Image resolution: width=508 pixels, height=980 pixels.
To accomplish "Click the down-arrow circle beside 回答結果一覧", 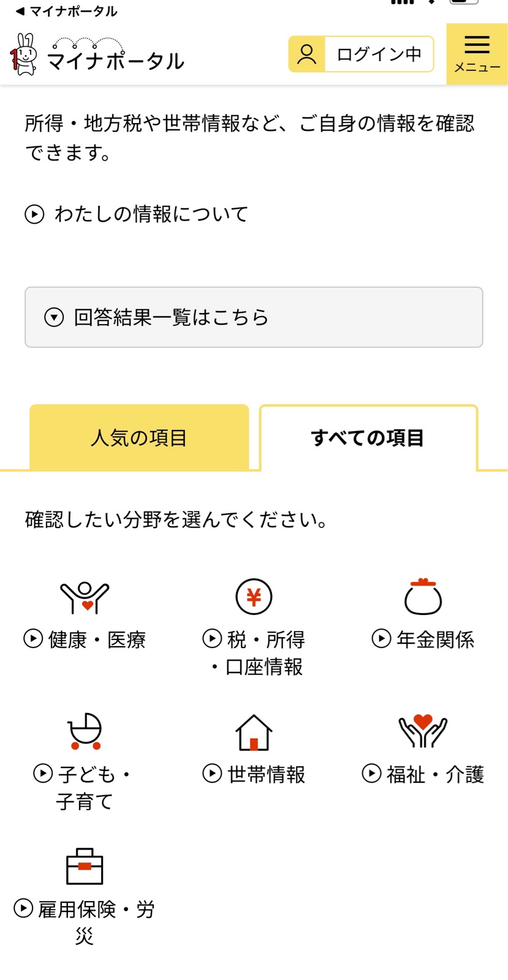I will [x=54, y=317].
